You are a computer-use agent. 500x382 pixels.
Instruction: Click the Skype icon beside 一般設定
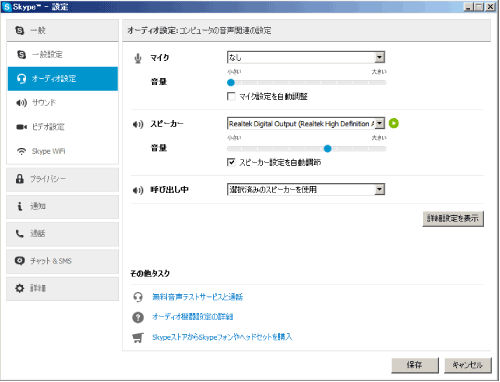click(x=21, y=54)
